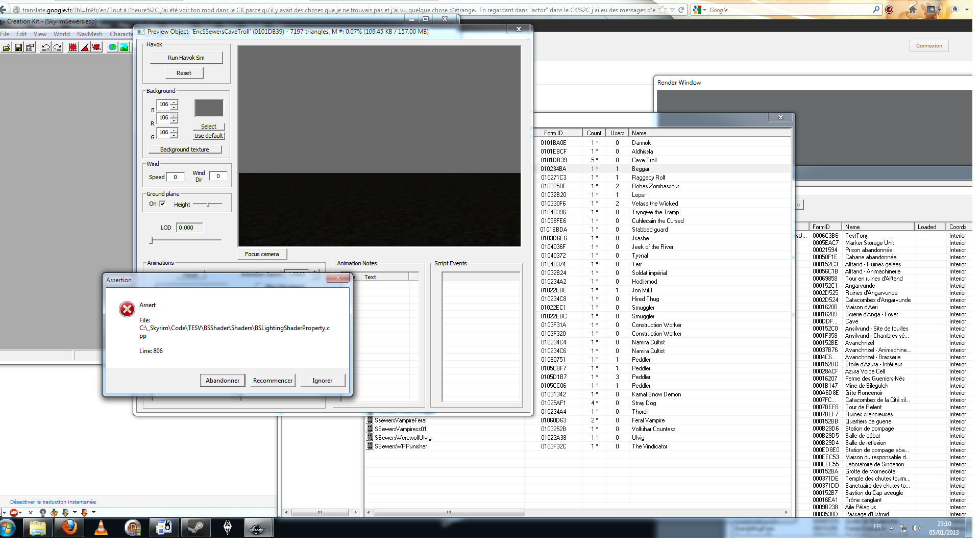The height and width of the screenshot is (551, 980).
Task: Open the search engine dropdown beside Google
Action: 704,10
